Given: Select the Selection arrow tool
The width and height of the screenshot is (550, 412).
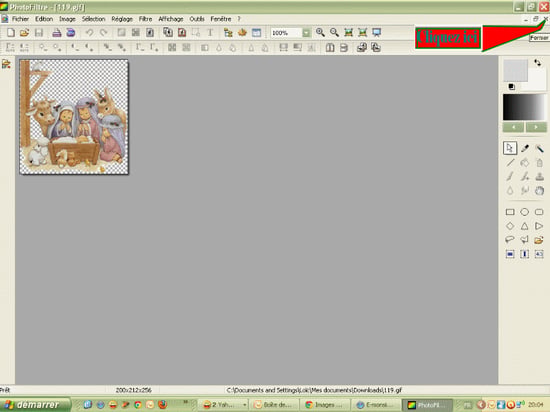Looking at the screenshot, I should coord(510,148).
